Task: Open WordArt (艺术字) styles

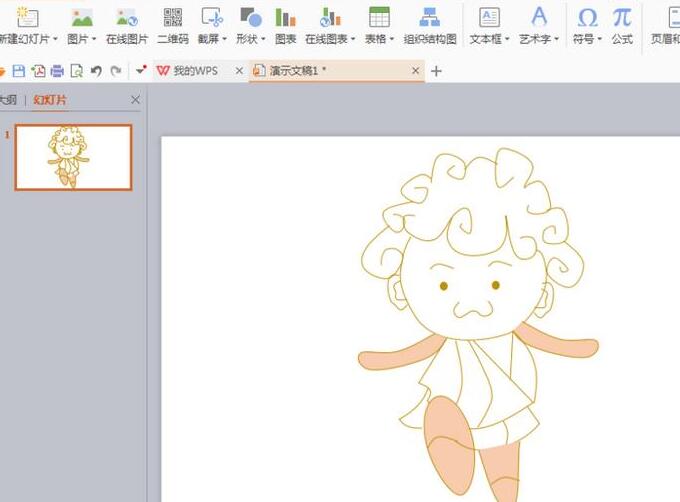Action: (x=539, y=17)
